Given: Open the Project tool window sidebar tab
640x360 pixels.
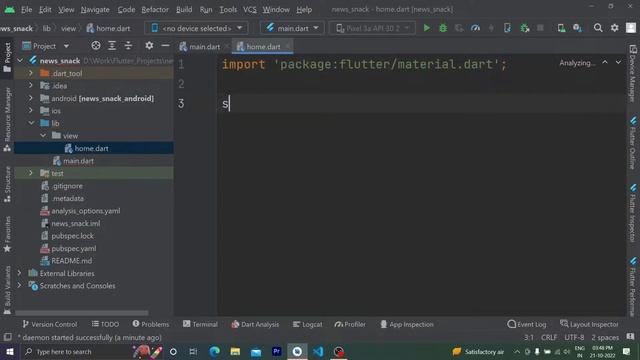Looking at the screenshot, I should pos(7,57).
